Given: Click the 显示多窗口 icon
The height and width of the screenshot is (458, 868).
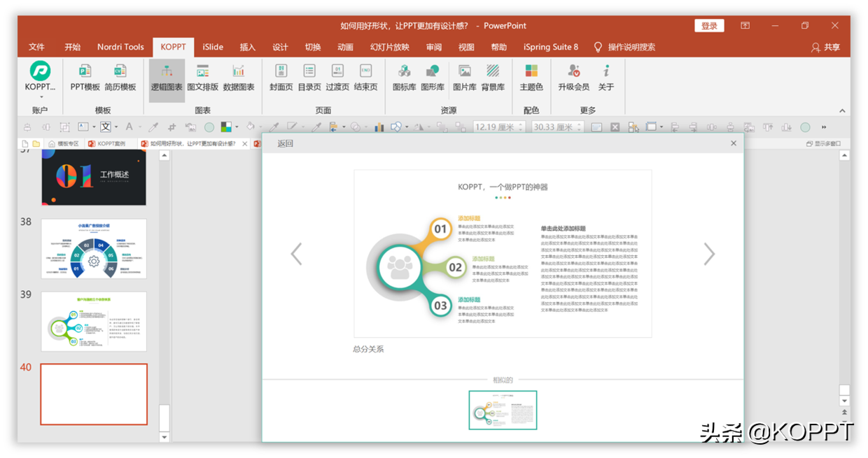Looking at the screenshot, I should click(823, 143).
